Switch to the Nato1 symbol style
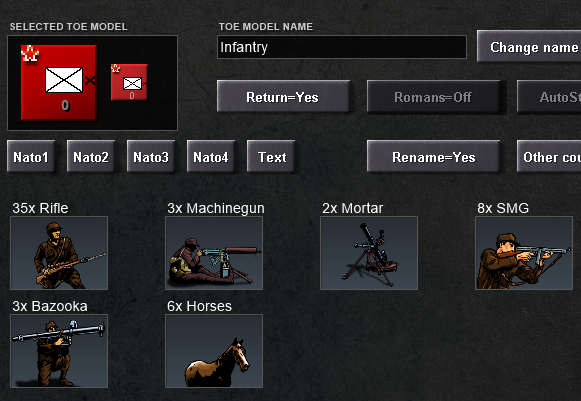Screen dimensions: 581x401 click(31, 156)
